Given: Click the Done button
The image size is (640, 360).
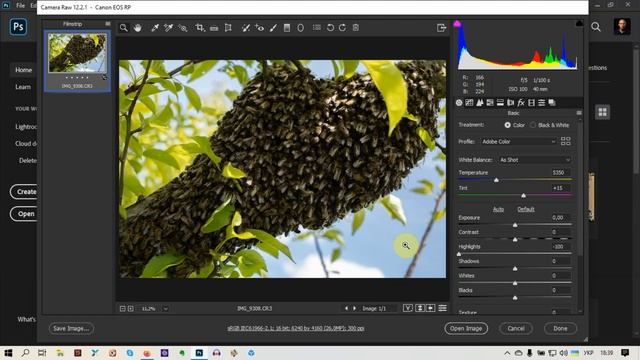Looking at the screenshot, I should pyautogui.click(x=560, y=328).
